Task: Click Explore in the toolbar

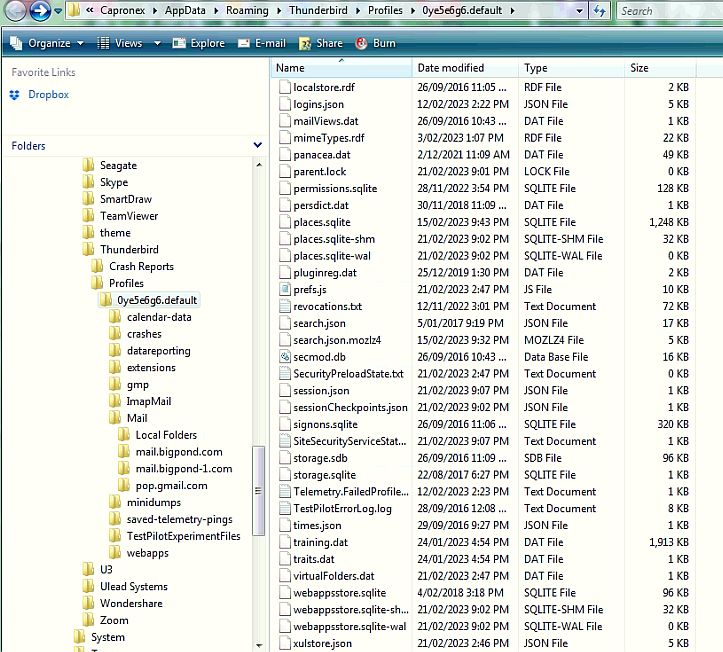Action: 199,43
